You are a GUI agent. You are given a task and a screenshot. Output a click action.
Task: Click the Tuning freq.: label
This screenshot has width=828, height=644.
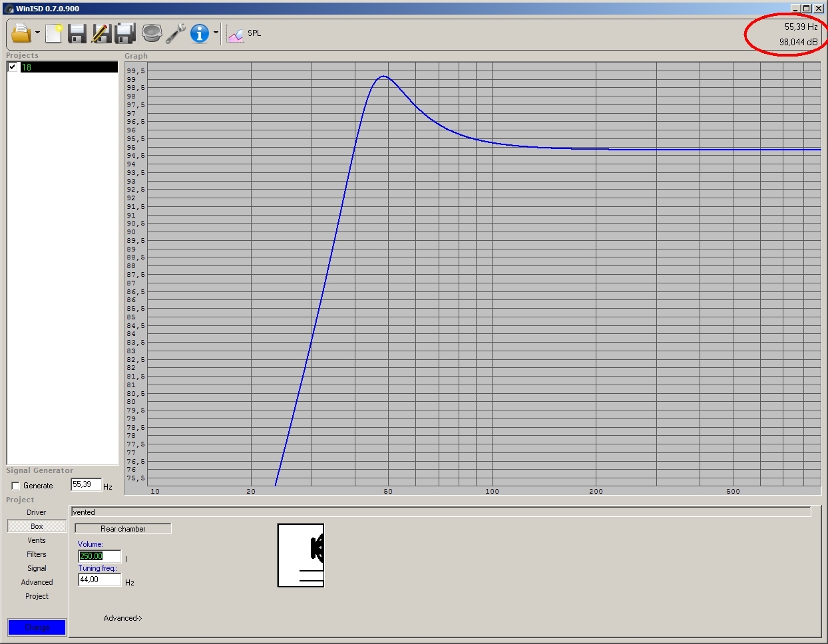pos(98,568)
